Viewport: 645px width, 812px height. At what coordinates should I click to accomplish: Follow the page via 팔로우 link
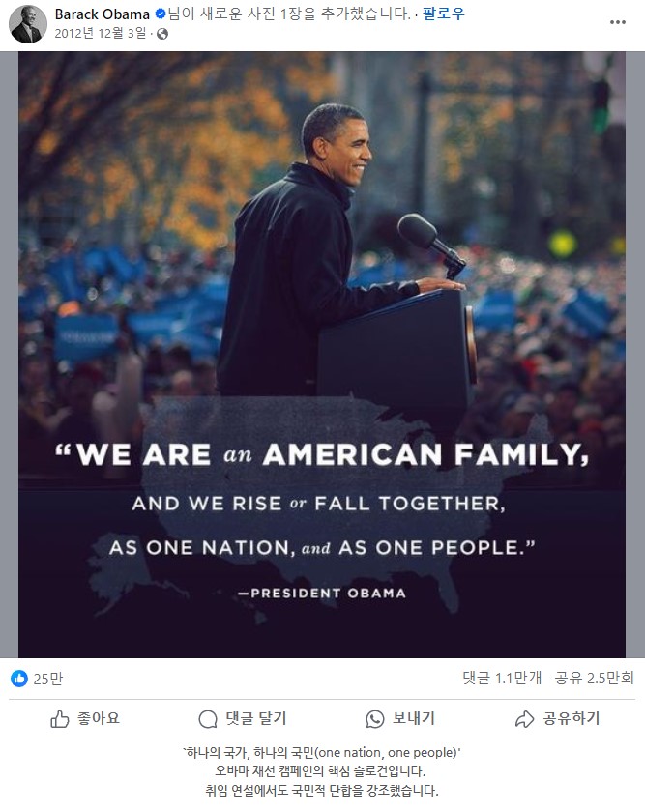444,14
